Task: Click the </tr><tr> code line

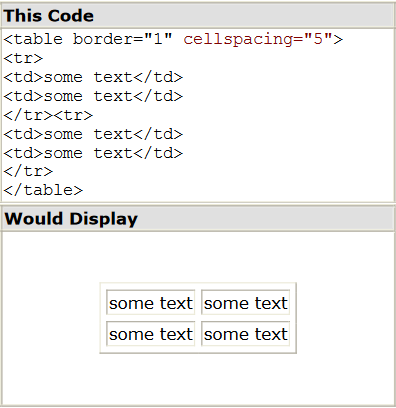Action: click(x=48, y=115)
